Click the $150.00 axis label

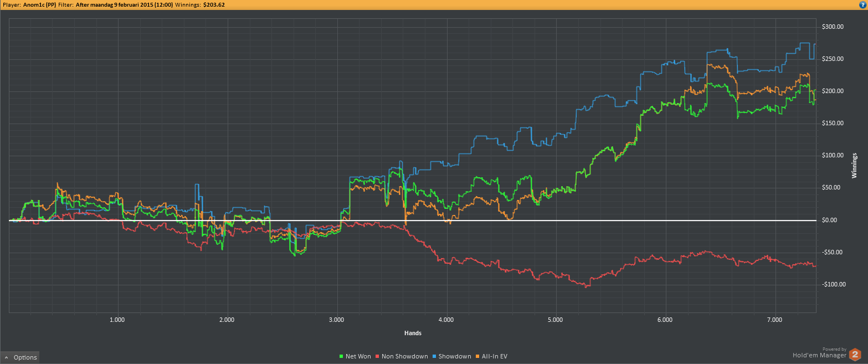[833, 124]
